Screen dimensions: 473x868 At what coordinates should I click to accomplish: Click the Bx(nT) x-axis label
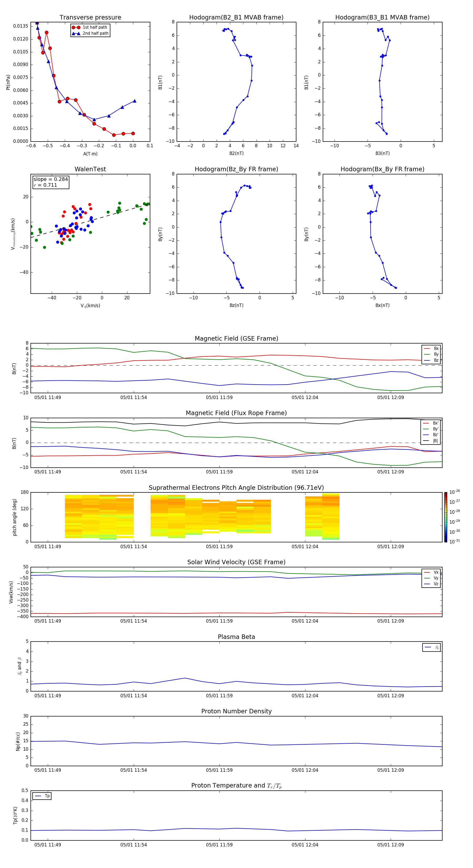382,305
